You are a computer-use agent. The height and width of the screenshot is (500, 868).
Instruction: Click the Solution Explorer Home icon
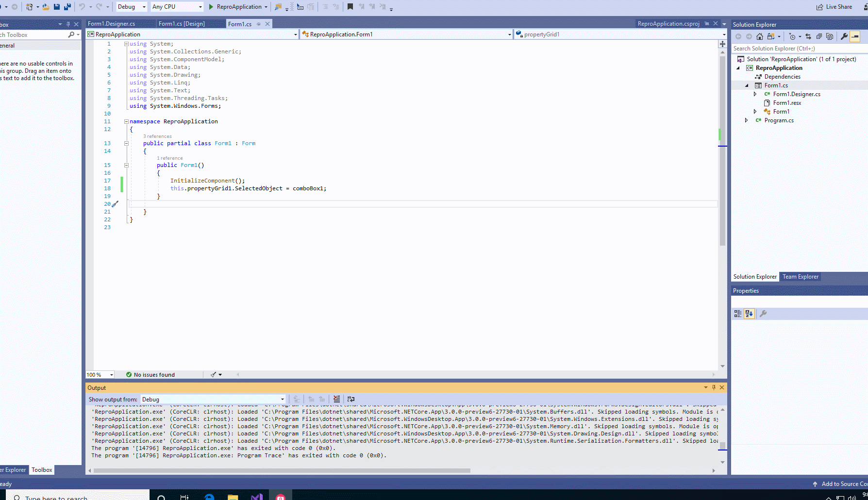760,36
